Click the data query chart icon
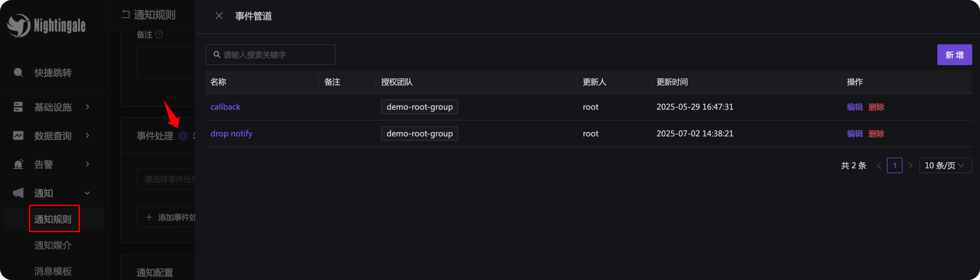 click(x=18, y=135)
